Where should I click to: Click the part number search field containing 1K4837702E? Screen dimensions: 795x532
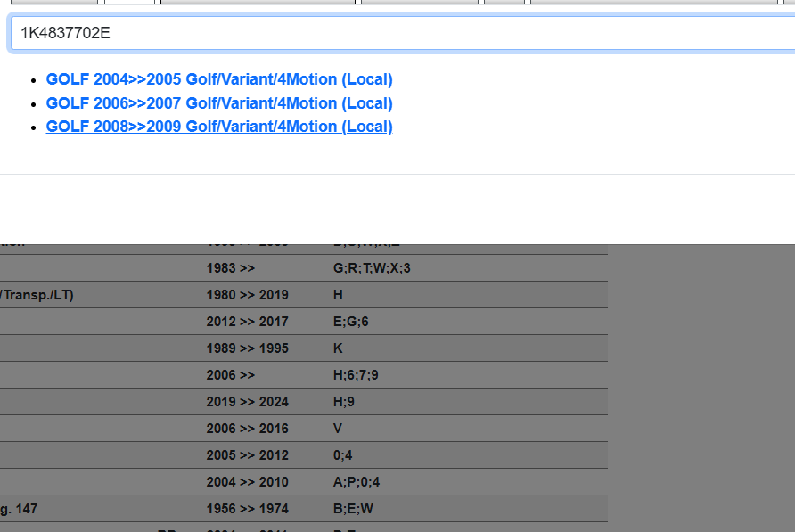(403, 34)
